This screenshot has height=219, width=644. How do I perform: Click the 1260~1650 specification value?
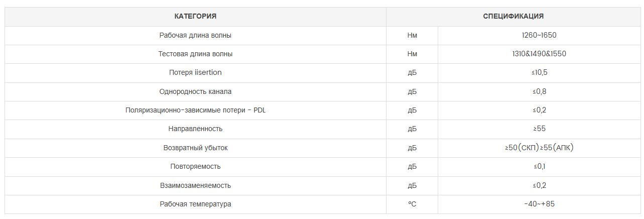(x=539, y=36)
